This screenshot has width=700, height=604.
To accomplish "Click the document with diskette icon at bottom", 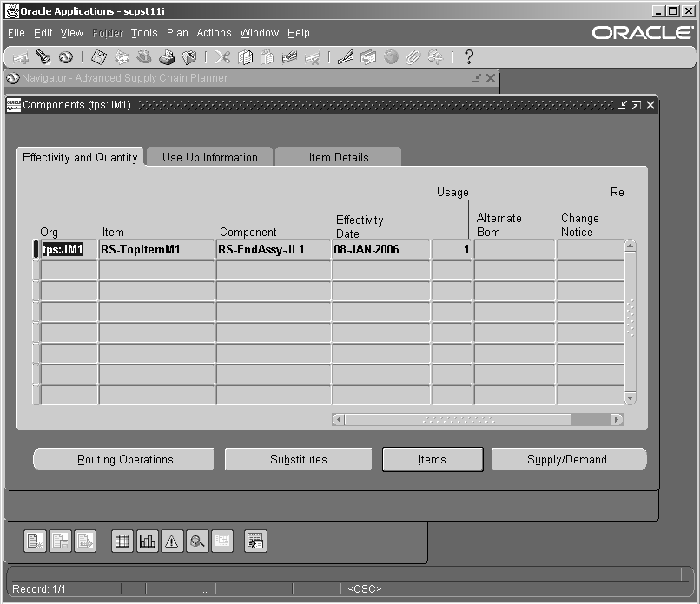I will pos(60,542).
